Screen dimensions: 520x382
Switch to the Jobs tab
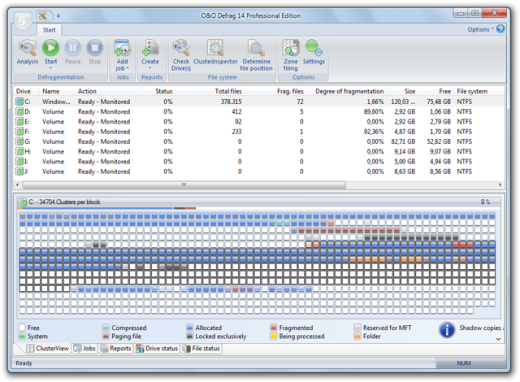pos(84,348)
